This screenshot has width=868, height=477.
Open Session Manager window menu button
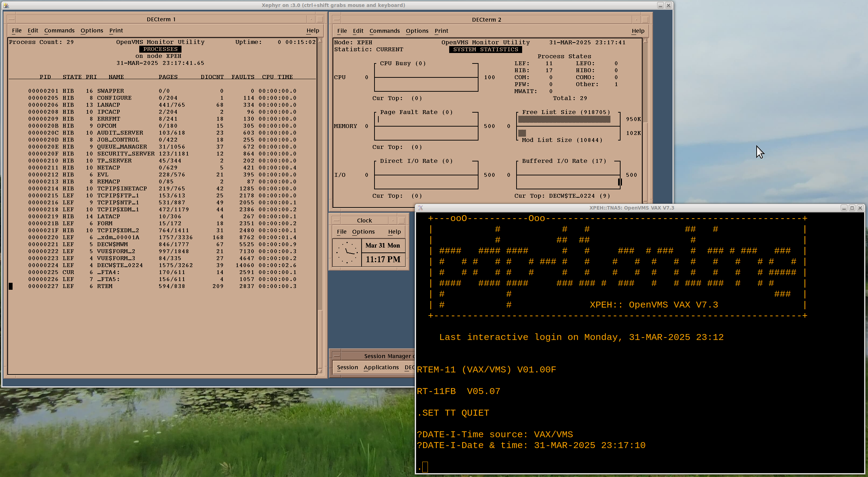[336, 356]
